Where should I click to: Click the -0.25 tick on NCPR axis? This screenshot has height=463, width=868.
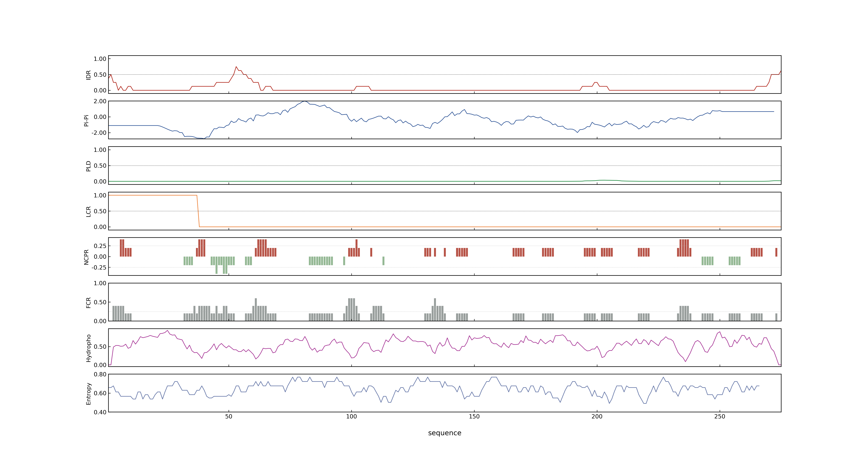tap(99, 268)
